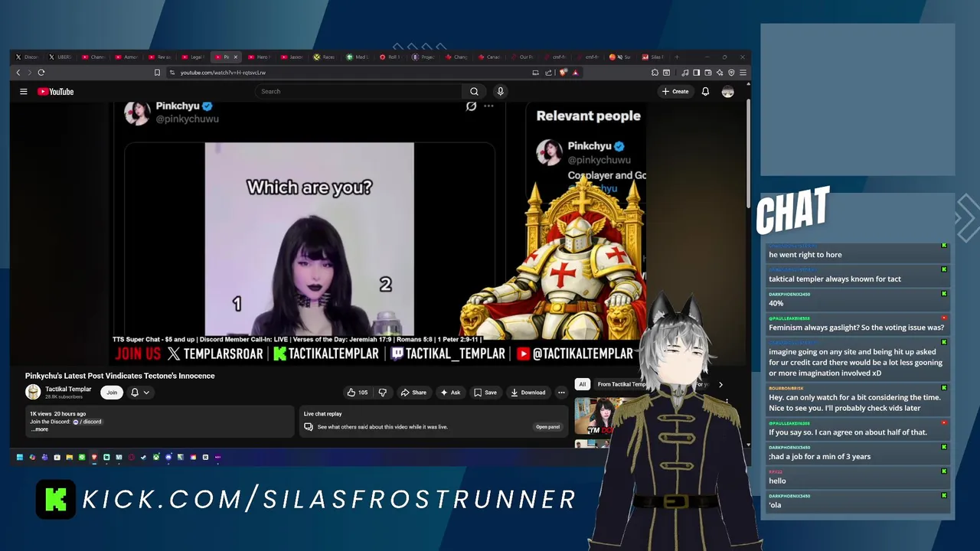Open YouTube notifications bell in the header
This screenshot has height=551, width=980.
click(705, 92)
